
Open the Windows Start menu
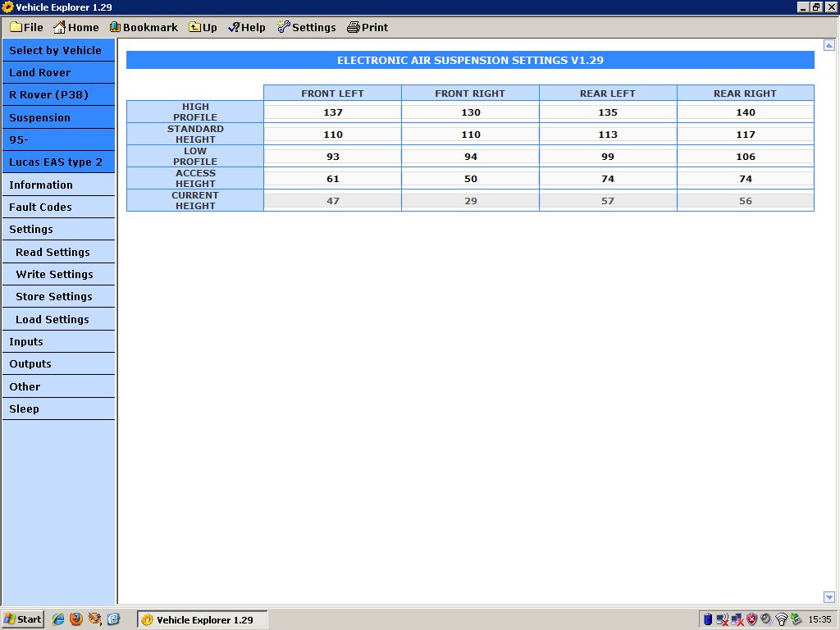pyautogui.click(x=22, y=619)
